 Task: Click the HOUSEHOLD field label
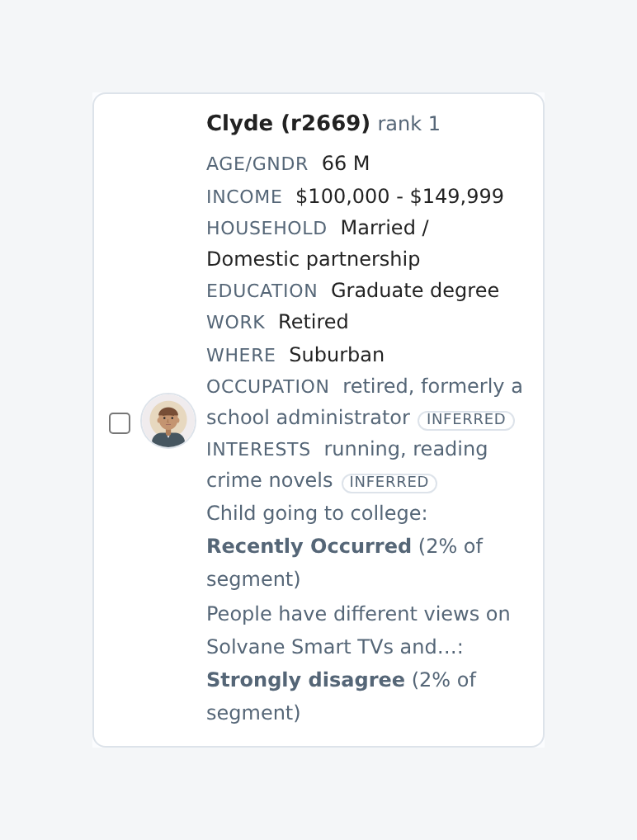point(267,229)
